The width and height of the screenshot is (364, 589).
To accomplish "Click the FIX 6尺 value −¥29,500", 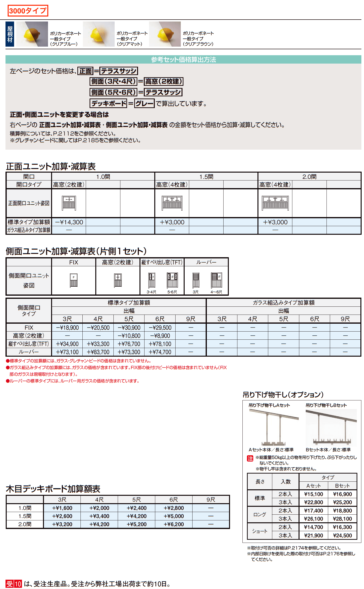I will pyautogui.click(x=160, y=328).
